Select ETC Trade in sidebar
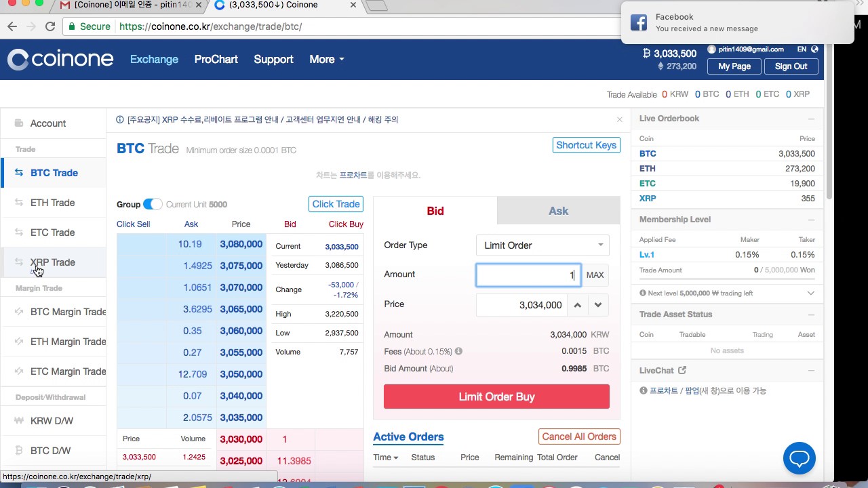This screenshot has width=868, height=488. [54, 232]
